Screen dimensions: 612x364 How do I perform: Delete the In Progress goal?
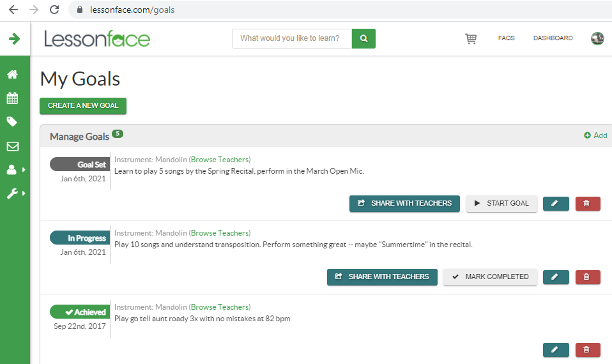click(588, 277)
